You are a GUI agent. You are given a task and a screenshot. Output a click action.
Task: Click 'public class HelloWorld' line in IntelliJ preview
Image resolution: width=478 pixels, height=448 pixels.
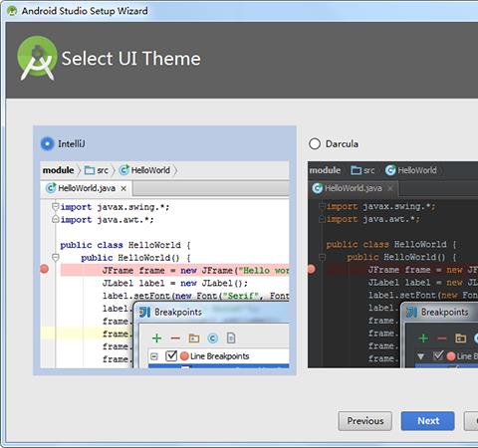125,245
